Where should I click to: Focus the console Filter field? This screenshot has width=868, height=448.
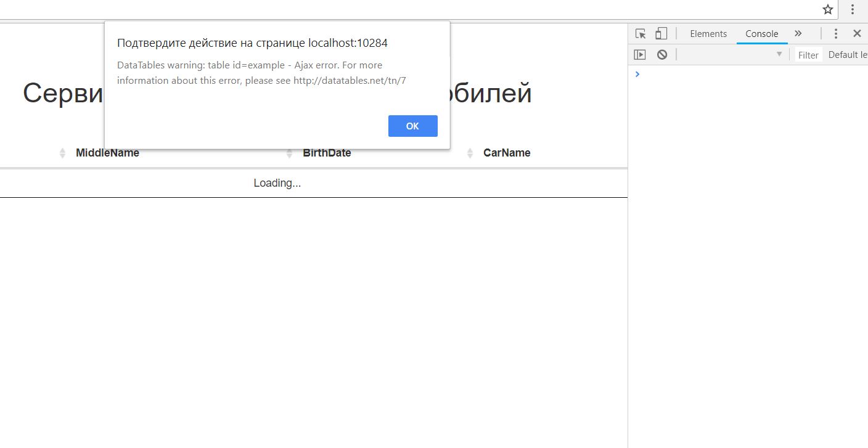pos(808,55)
